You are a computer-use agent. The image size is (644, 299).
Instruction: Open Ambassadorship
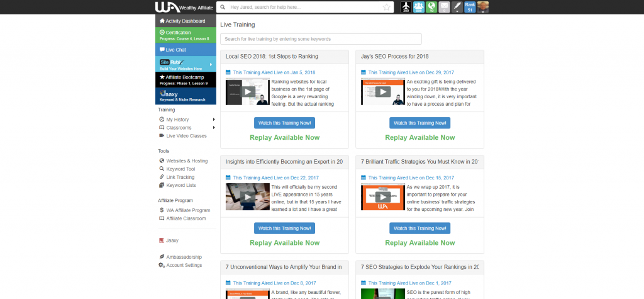[x=184, y=257]
